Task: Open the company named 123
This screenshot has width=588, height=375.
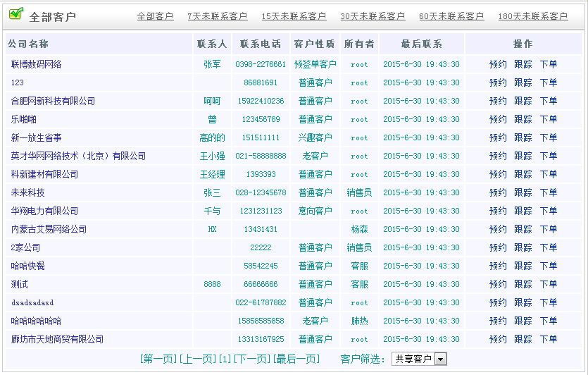Action: coord(17,82)
